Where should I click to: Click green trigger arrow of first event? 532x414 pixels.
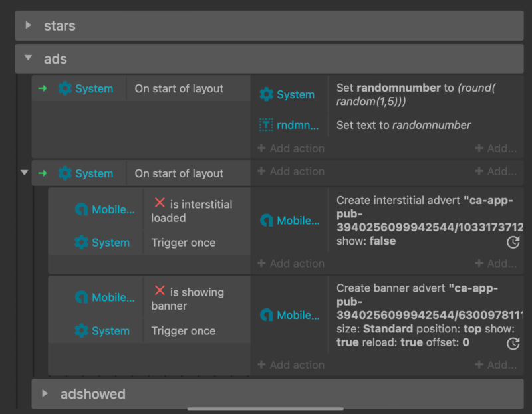[x=43, y=88]
